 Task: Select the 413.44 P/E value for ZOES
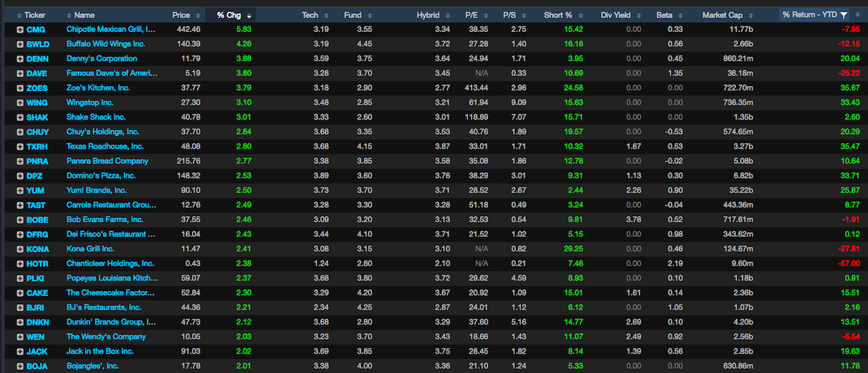coord(476,88)
